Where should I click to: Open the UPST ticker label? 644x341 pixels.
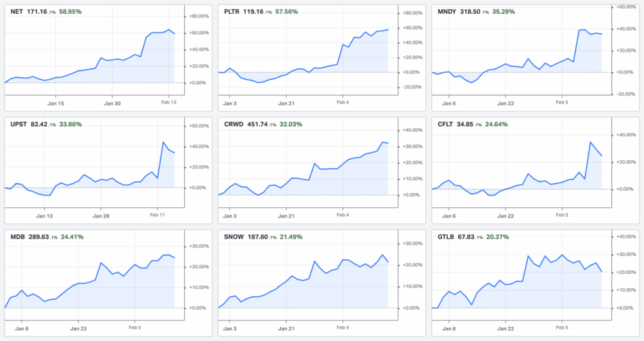click(18, 124)
